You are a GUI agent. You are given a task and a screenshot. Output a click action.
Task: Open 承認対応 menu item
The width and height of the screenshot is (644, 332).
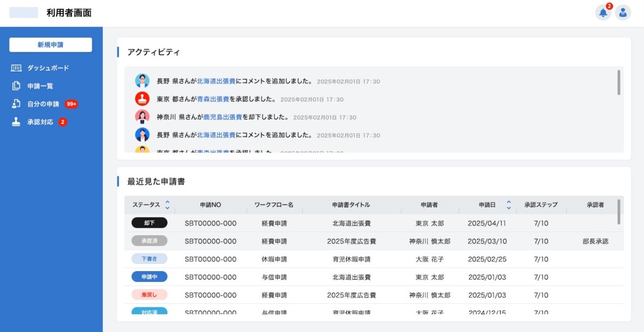(x=40, y=122)
